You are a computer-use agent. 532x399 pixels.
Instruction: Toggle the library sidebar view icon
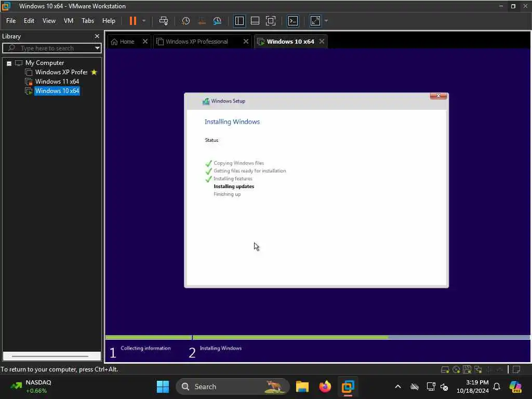point(239,21)
